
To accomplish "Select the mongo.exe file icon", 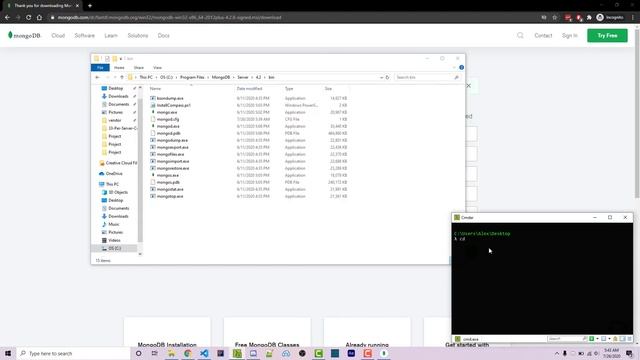I will [x=153, y=112].
